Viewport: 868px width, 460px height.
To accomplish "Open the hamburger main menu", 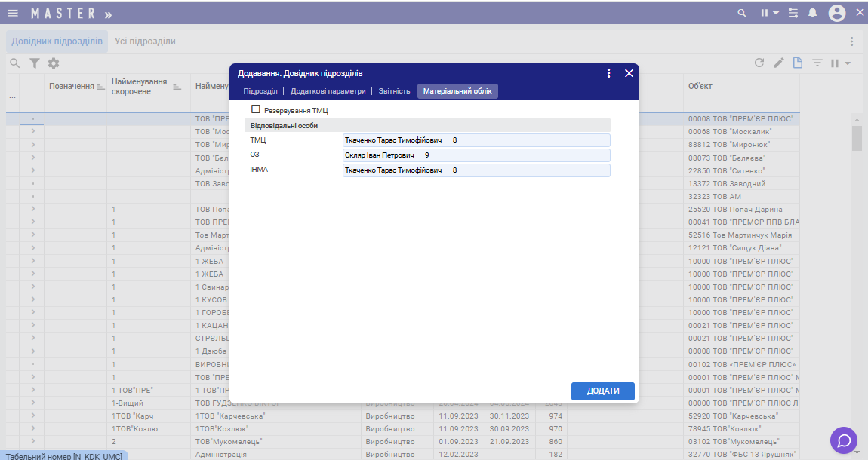I will click(x=13, y=13).
